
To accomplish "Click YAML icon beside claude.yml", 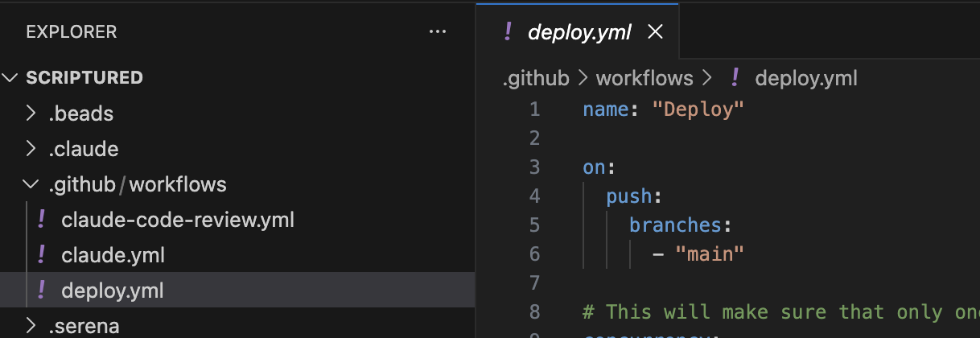I will 42,254.
